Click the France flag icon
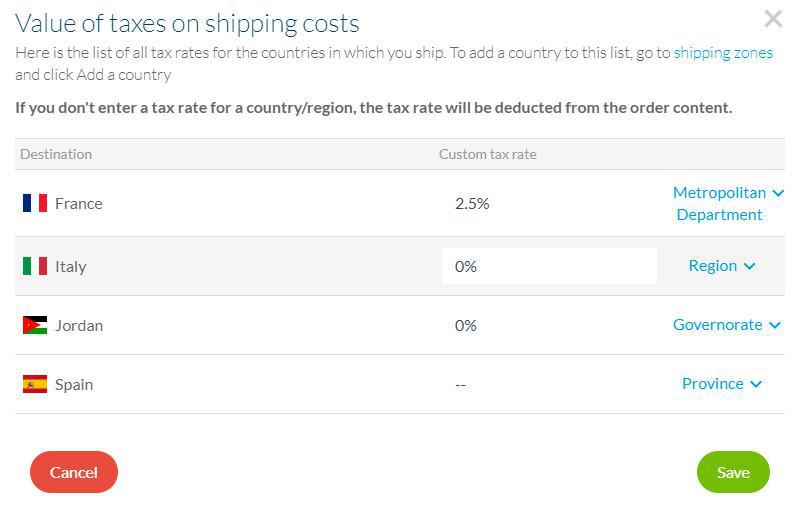 pos(35,203)
